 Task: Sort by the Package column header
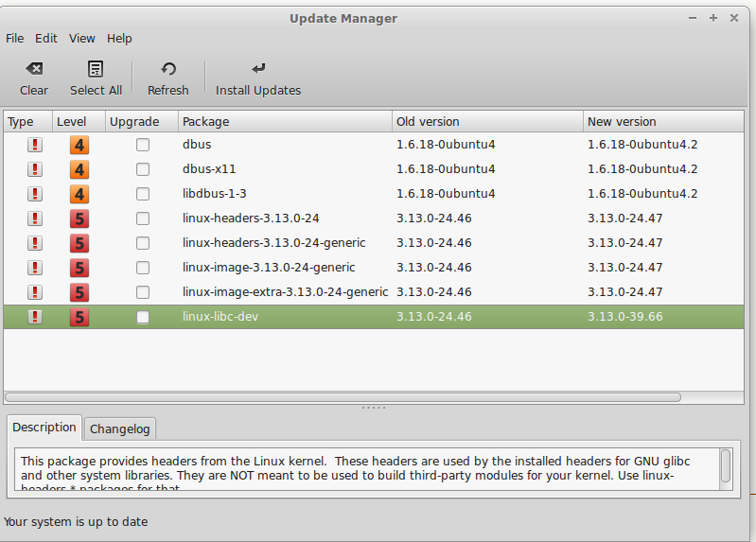[285, 121]
